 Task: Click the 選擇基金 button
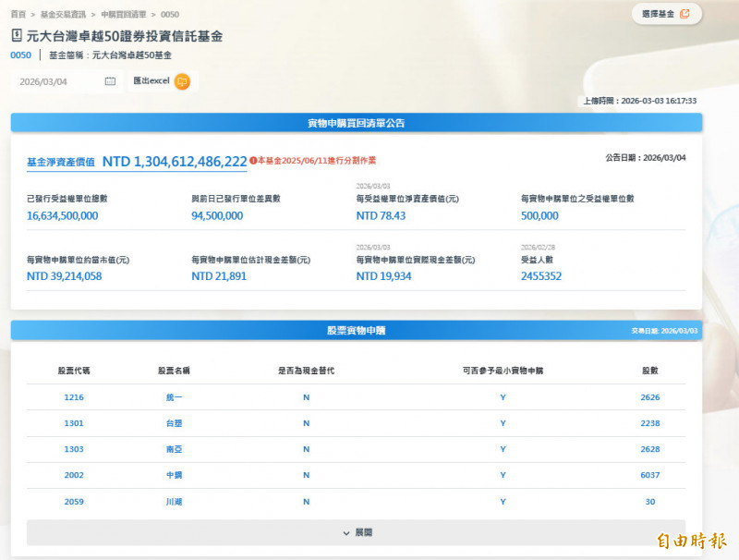(x=667, y=14)
